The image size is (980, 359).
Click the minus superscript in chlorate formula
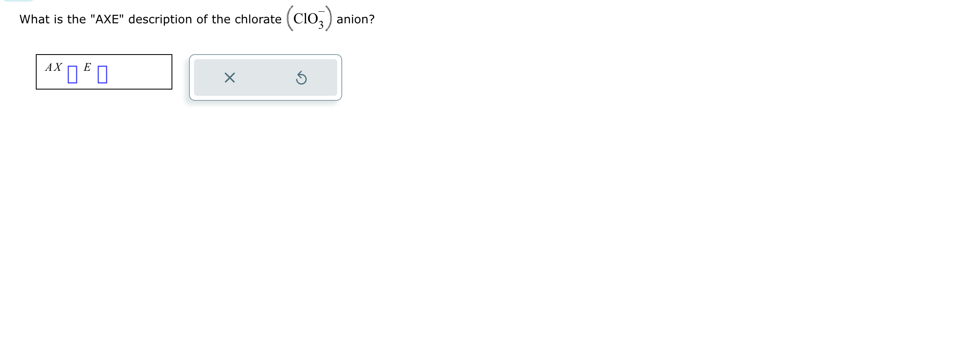[321, 11]
